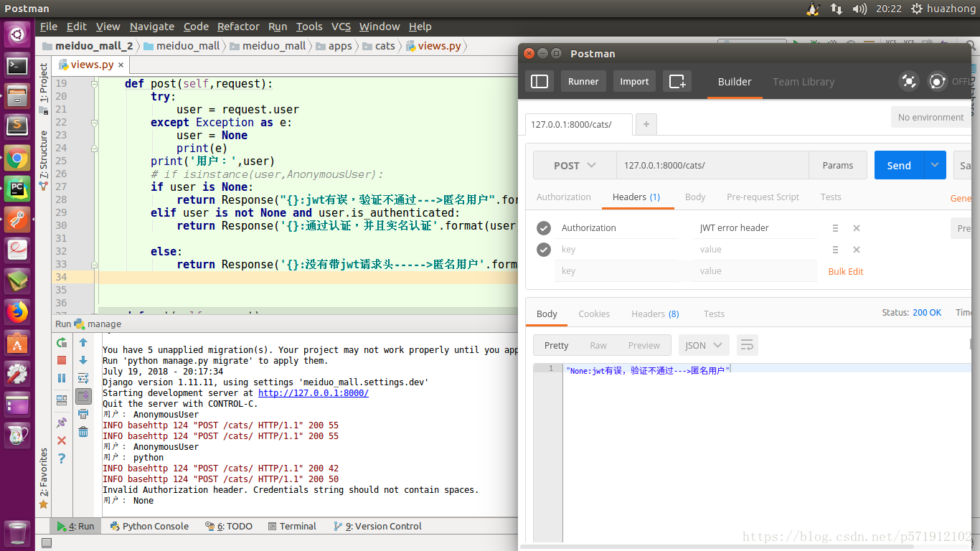Select the cats folder in breadcrumb
The width and height of the screenshot is (980, 551).
(x=379, y=46)
